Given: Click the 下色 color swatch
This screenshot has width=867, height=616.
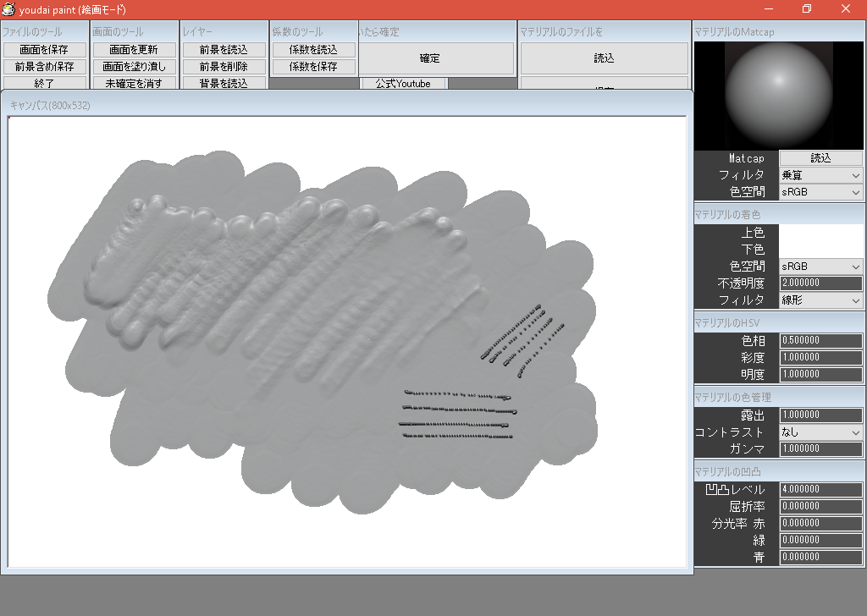Looking at the screenshot, I should coord(820,250).
